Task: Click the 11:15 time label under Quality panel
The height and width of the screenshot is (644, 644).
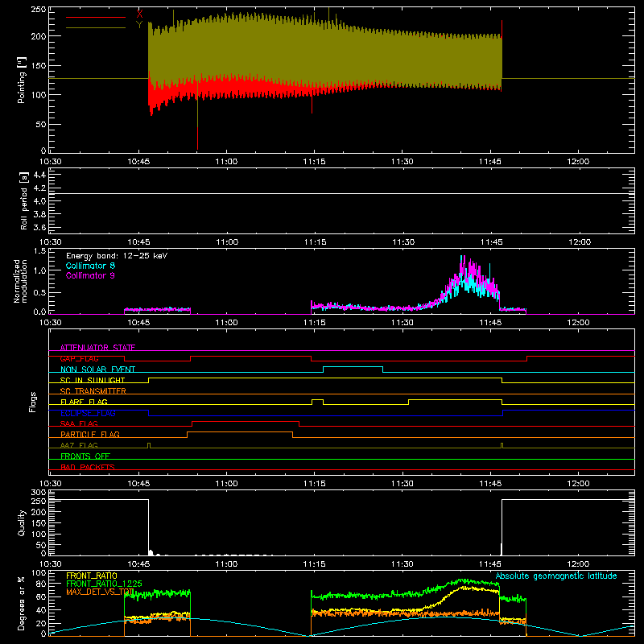Action: click(314, 564)
